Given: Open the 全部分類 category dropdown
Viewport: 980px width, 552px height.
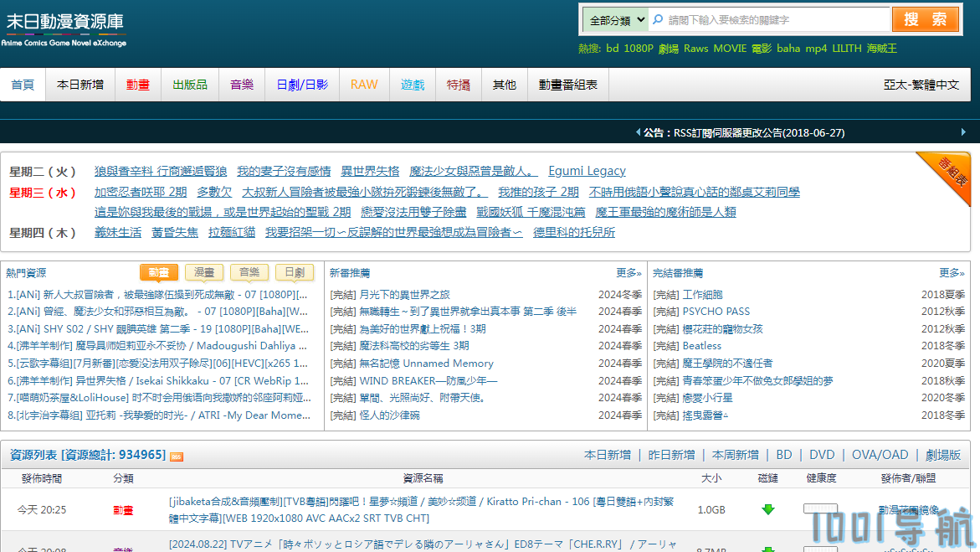Looking at the screenshot, I should (x=616, y=20).
